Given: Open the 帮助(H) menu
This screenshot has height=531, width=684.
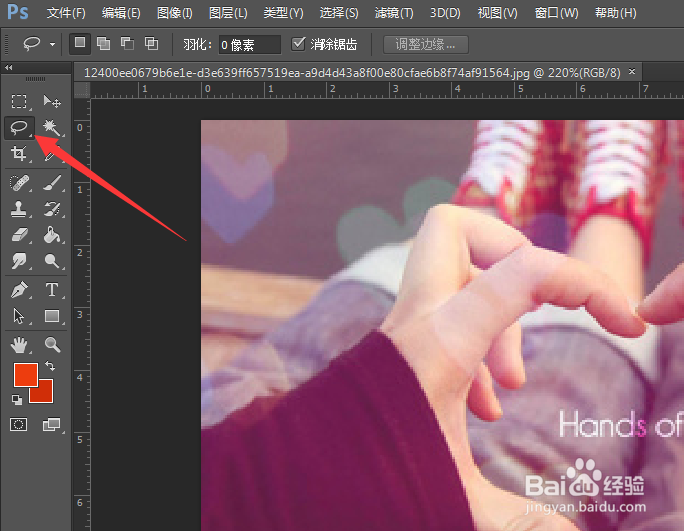Looking at the screenshot, I should [x=615, y=13].
